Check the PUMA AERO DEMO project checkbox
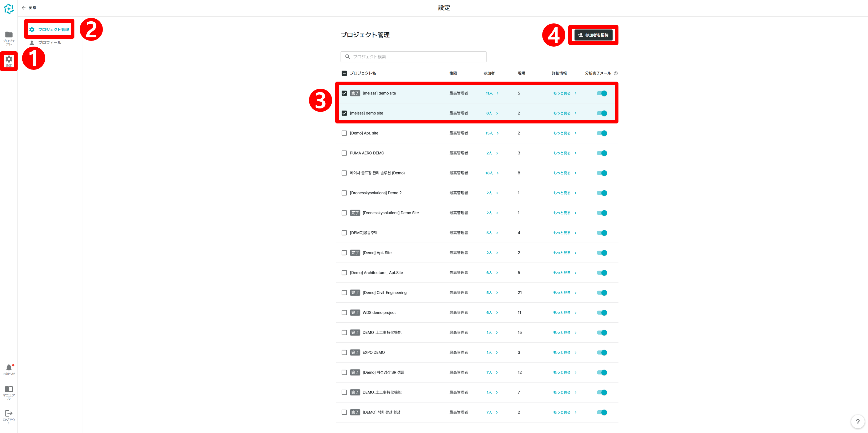Image resolution: width=868 pixels, height=433 pixels. (x=344, y=153)
